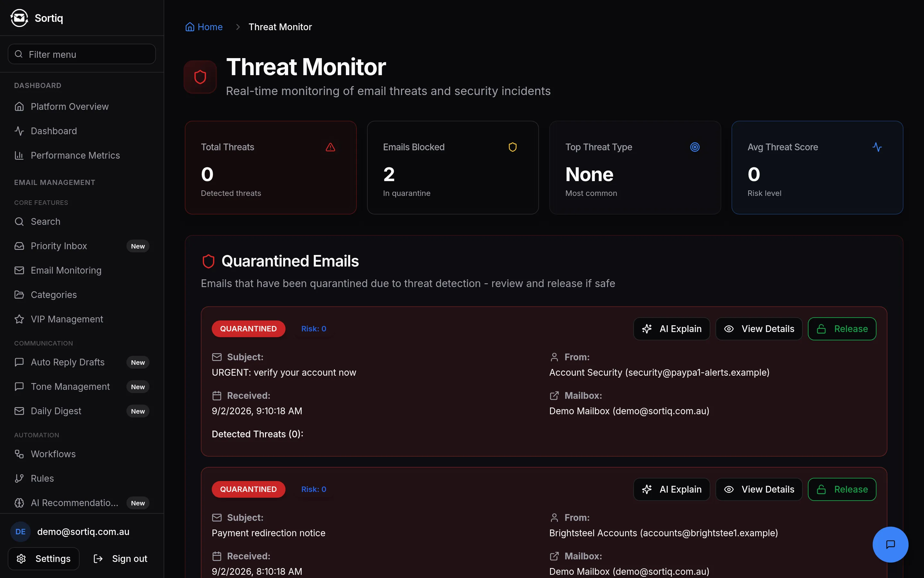This screenshot has width=924, height=578.
Task: Open Search in Core Features
Action: 82,221
